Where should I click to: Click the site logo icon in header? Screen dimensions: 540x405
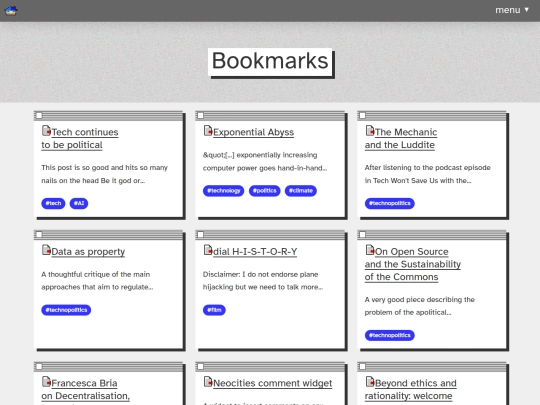click(x=11, y=10)
